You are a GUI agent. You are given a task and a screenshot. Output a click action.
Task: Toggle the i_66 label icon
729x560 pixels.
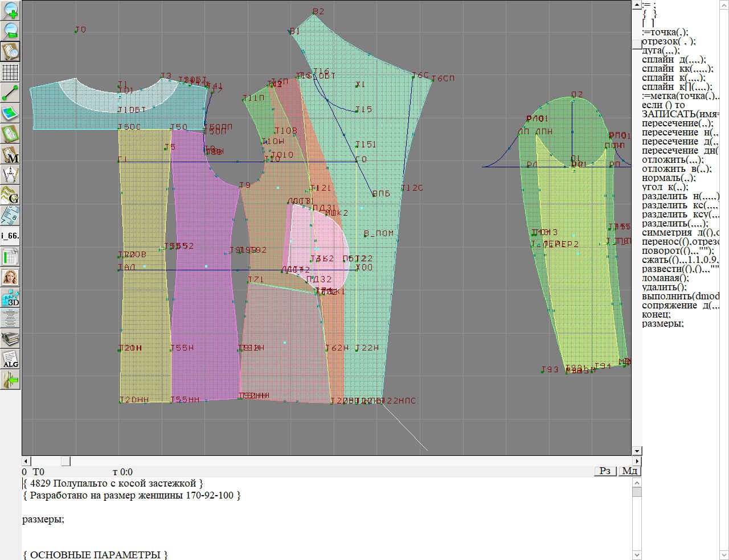(x=10, y=236)
